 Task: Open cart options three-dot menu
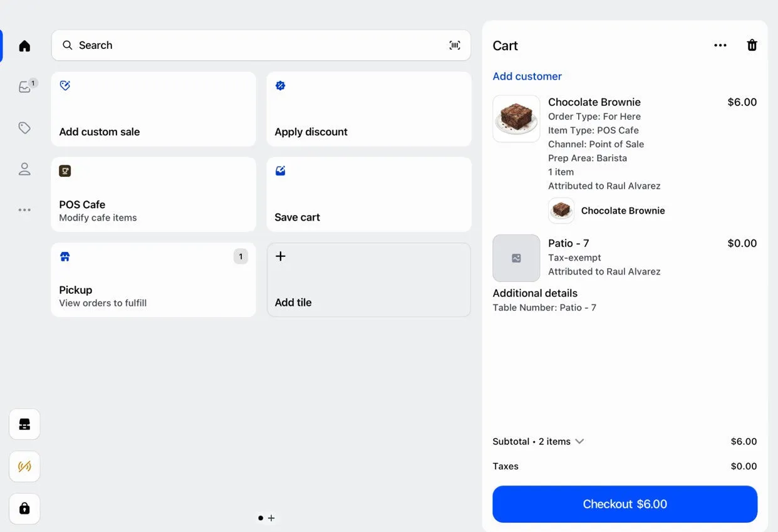(x=720, y=45)
